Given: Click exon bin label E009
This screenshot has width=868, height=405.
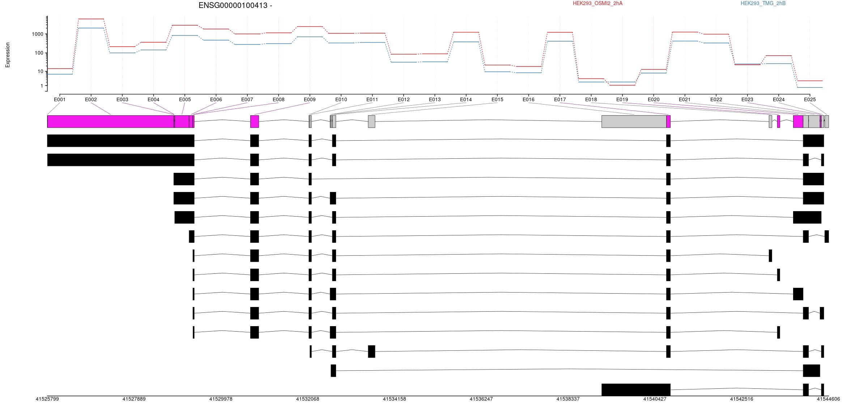Looking at the screenshot, I should [310, 99].
